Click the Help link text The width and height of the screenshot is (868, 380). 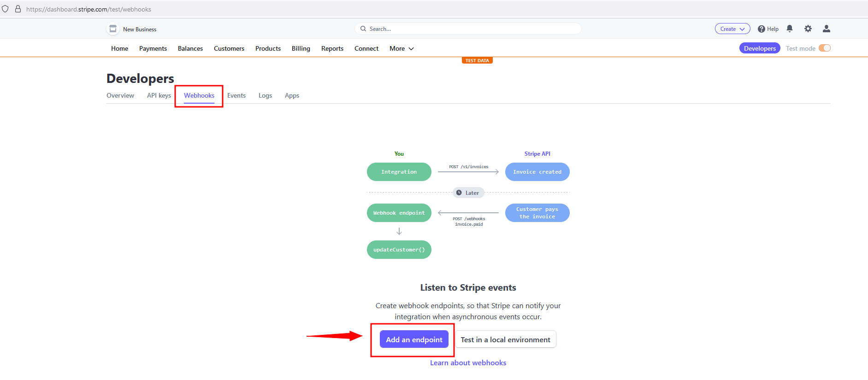[773, 29]
